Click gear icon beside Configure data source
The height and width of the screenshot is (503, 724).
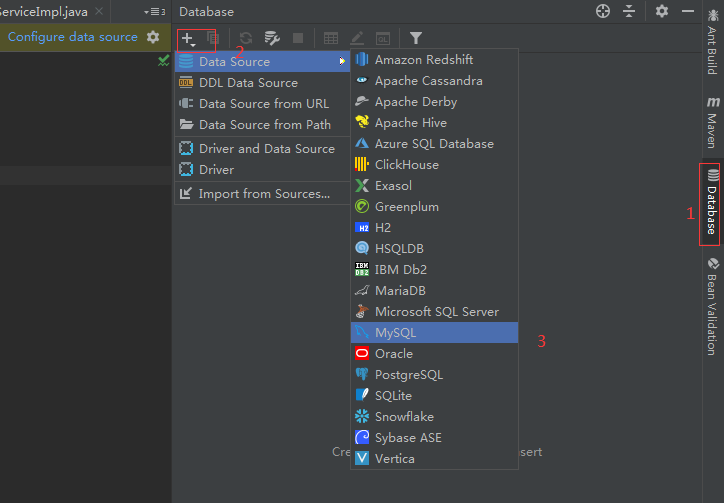(x=153, y=37)
